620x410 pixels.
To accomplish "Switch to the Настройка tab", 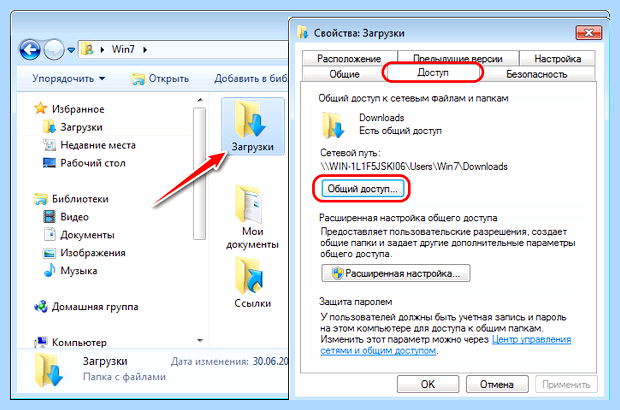I will tap(558, 59).
